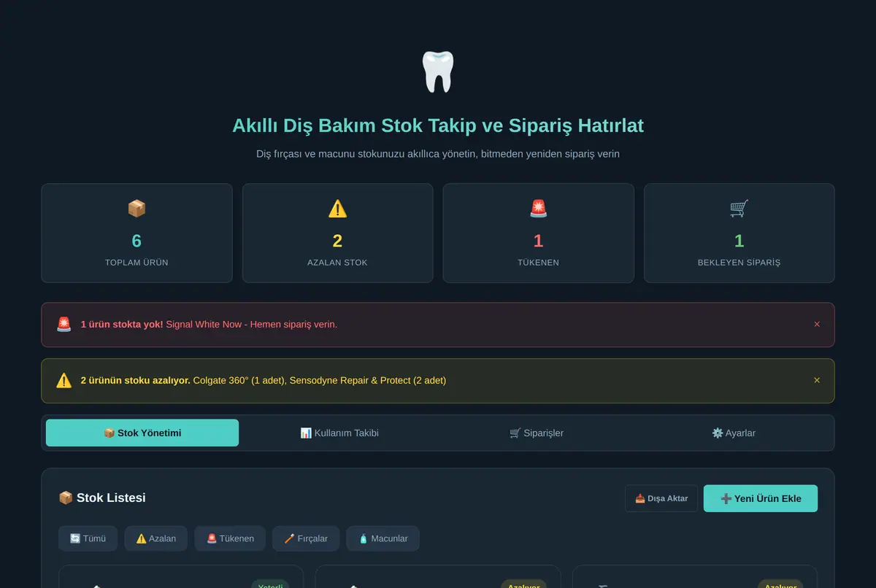Click the plus icon on Yeni Ürün Ekle

click(726, 498)
